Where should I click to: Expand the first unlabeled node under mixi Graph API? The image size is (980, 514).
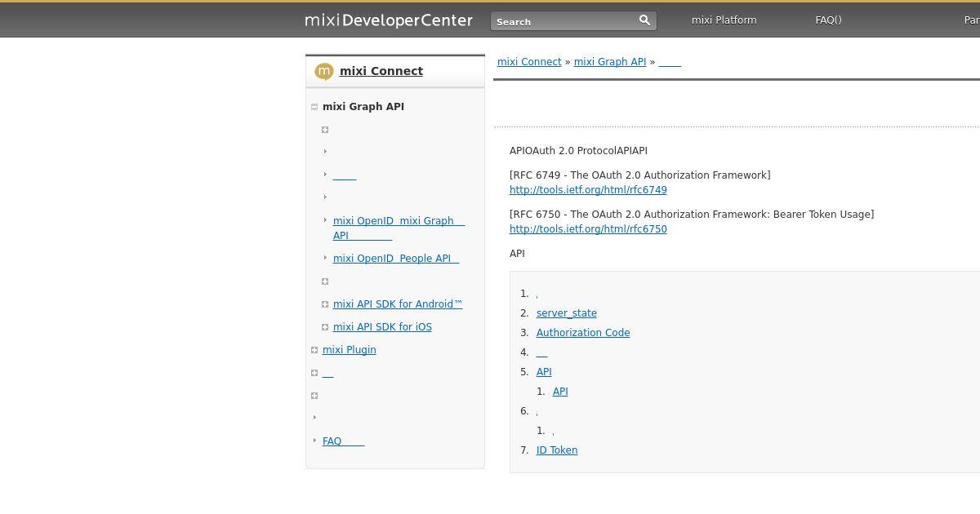click(325, 130)
